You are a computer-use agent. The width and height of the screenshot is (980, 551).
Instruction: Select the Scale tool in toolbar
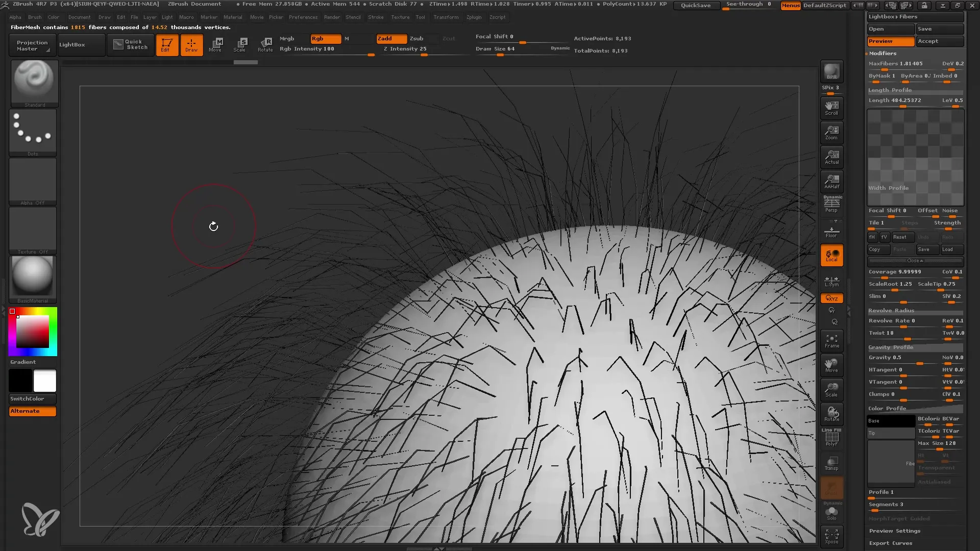(x=240, y=45)
